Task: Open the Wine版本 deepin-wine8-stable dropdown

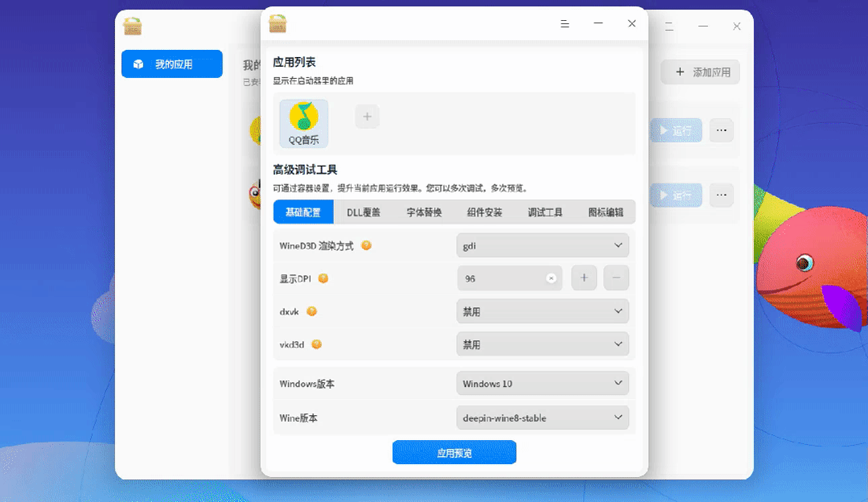Action: (542, 418)
